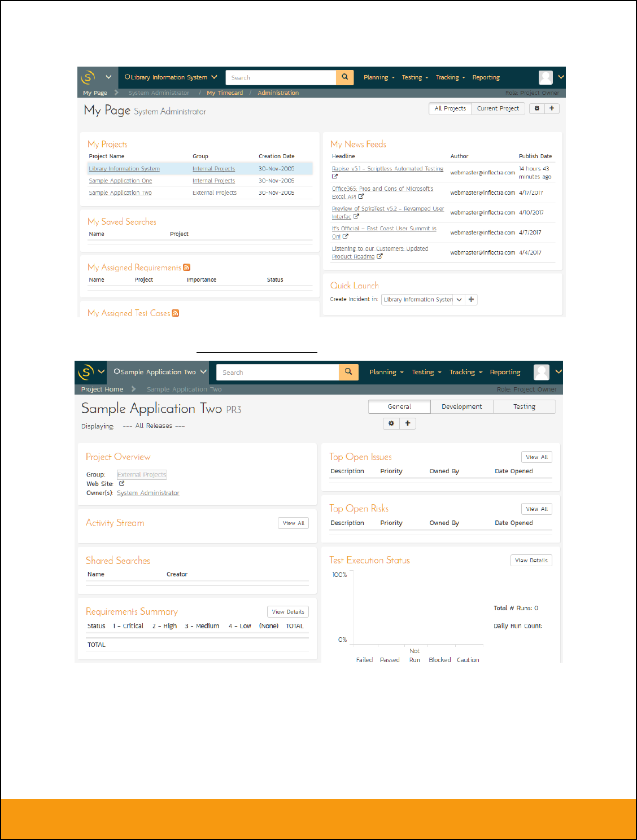The height and width of the screenshot is (840, 637).
Task: Click RSS feed icon beside My Assigned Requirements
Action: point(187,268)
